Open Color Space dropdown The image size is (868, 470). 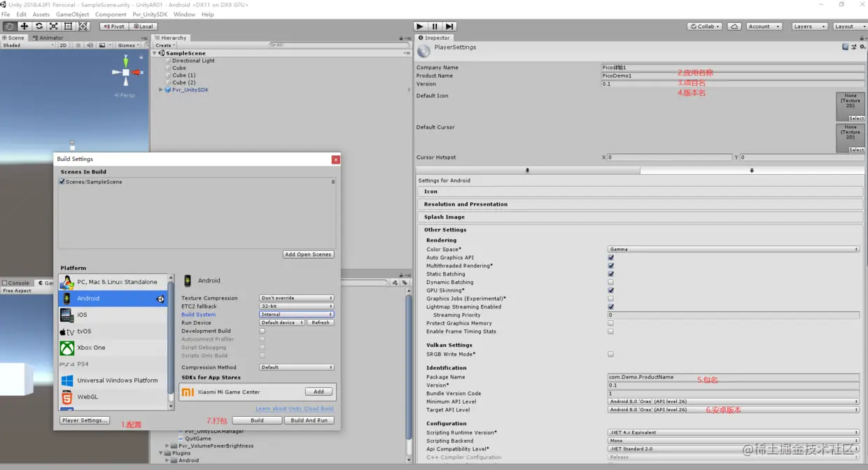(x=733, y=249)
